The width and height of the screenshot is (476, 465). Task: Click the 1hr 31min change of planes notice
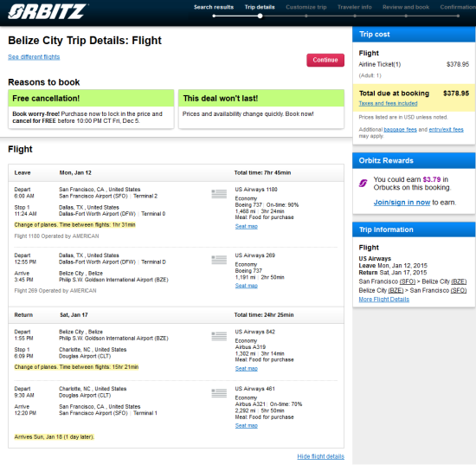click(74, 225)
